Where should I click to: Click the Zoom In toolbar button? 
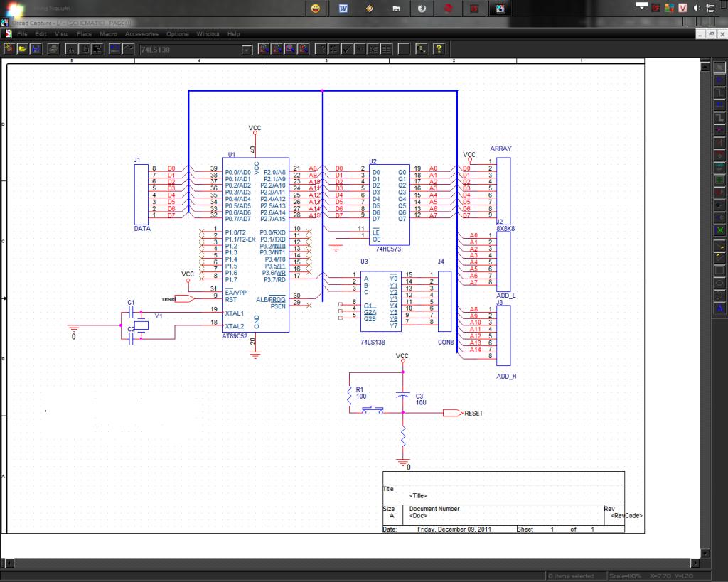point(262,49)
